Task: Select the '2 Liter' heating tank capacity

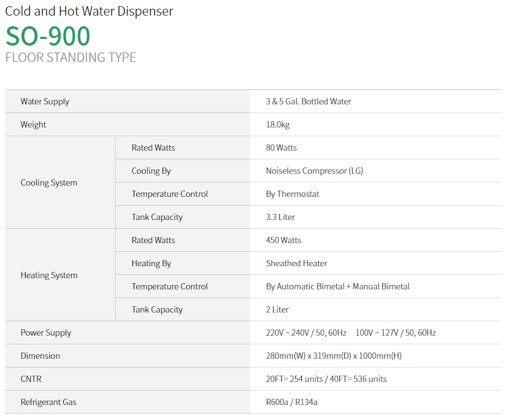Action: 277,309
